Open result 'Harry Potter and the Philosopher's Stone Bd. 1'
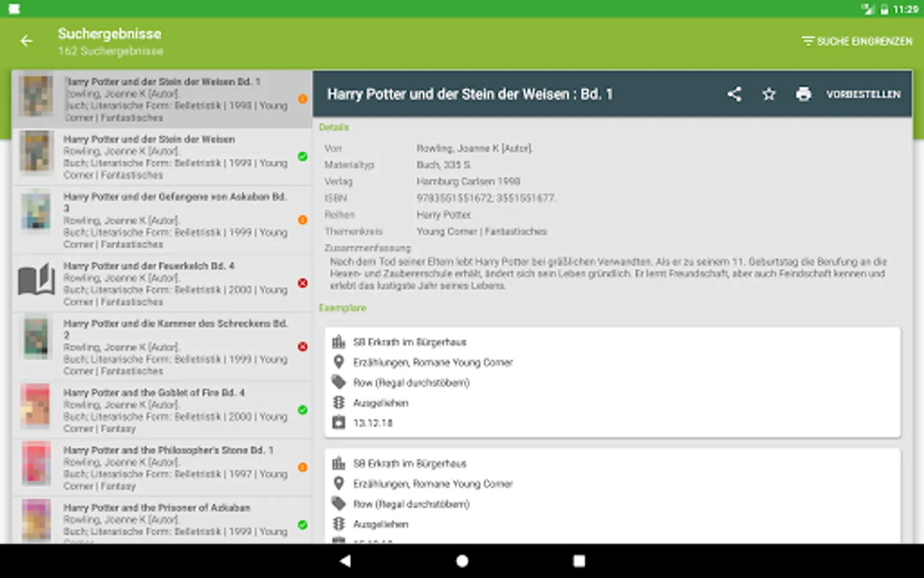 pos(162,468)
